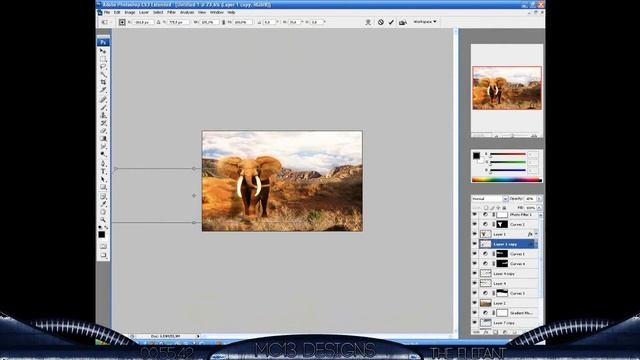Viewport: 640px width, 360px height.
Task: Toggle visibility of Layer 1 copy
Action: (x=475, y=244)
